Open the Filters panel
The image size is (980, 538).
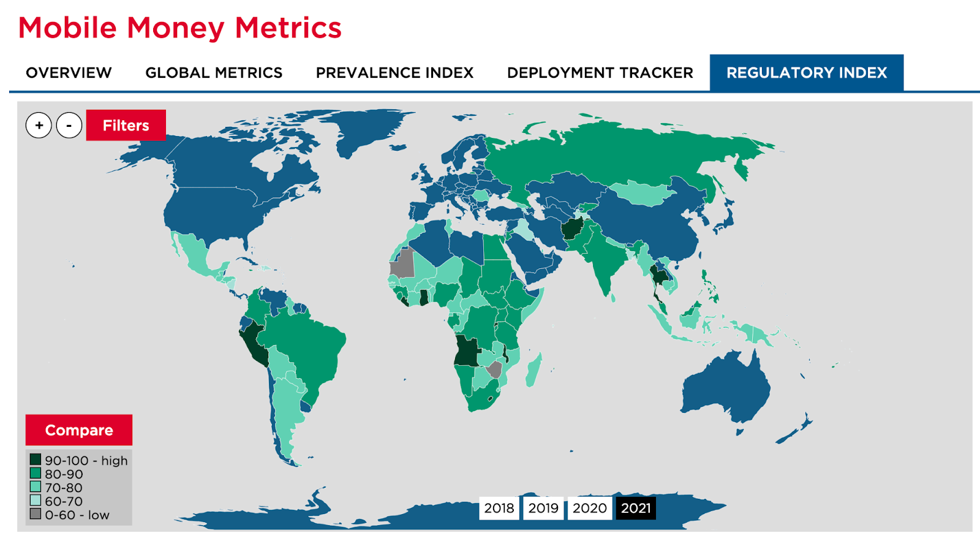pyautogui.click(x=126, y=125)
